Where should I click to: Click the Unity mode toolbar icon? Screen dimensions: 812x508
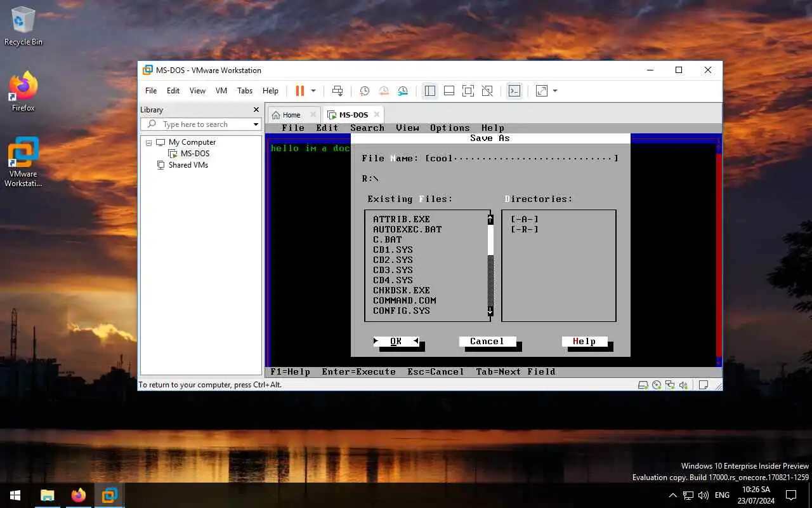[487, 91]
